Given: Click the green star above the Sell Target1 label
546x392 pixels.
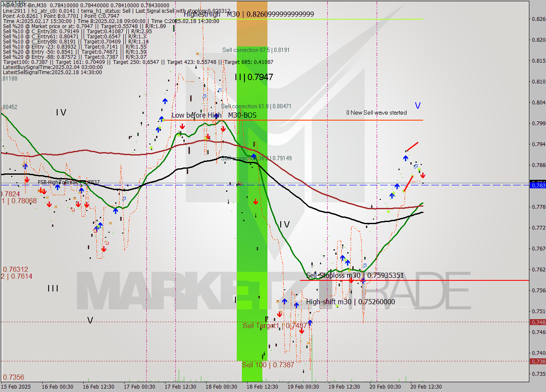Looking at the screenshot, I should (x=337, y=305).
